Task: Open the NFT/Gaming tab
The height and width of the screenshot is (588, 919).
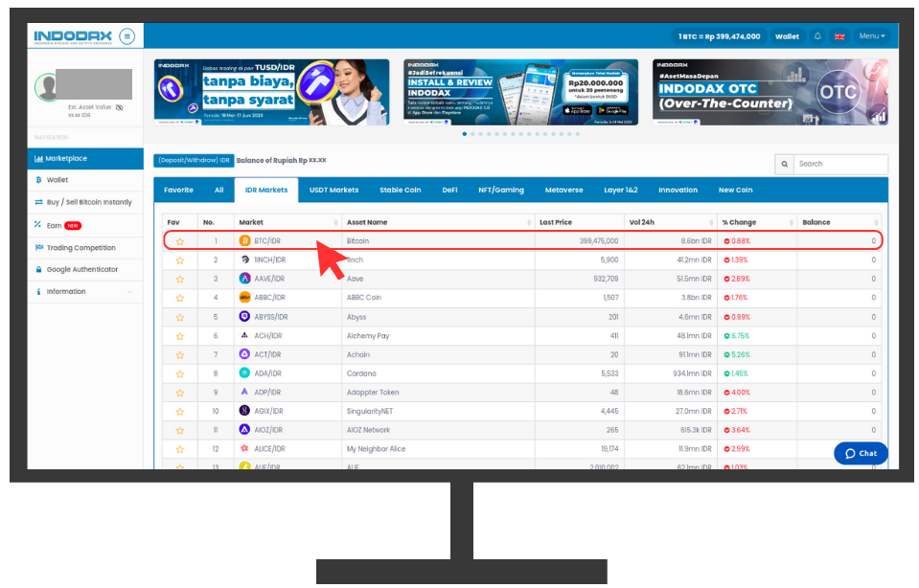Action: (501, 190)
